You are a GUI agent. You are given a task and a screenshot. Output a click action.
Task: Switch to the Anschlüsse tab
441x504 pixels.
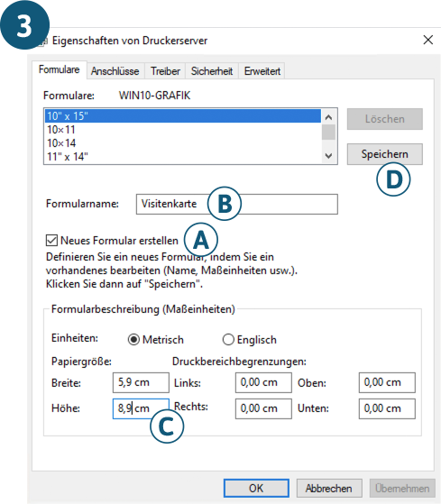115,70
